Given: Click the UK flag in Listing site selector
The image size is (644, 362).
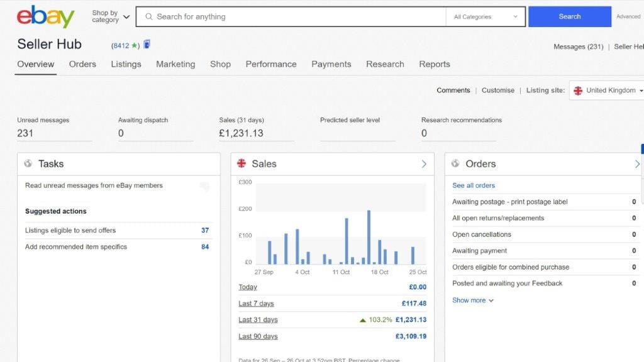Looking at the screenshot, I should (578, 90).
